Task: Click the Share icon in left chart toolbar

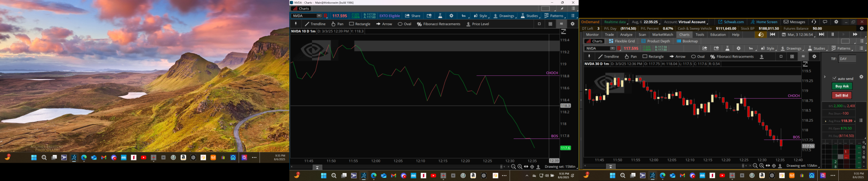Action: tap(413, 16)
